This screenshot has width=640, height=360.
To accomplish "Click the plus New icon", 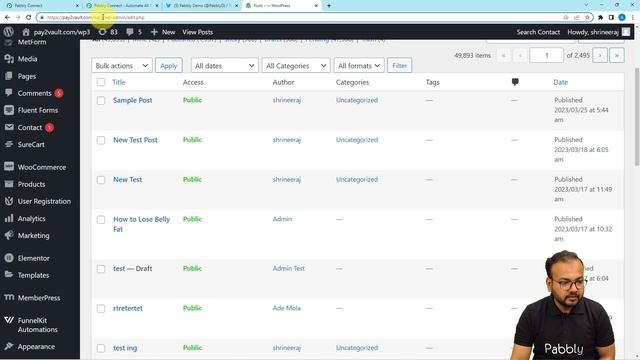I will click(x=154, y=32).
